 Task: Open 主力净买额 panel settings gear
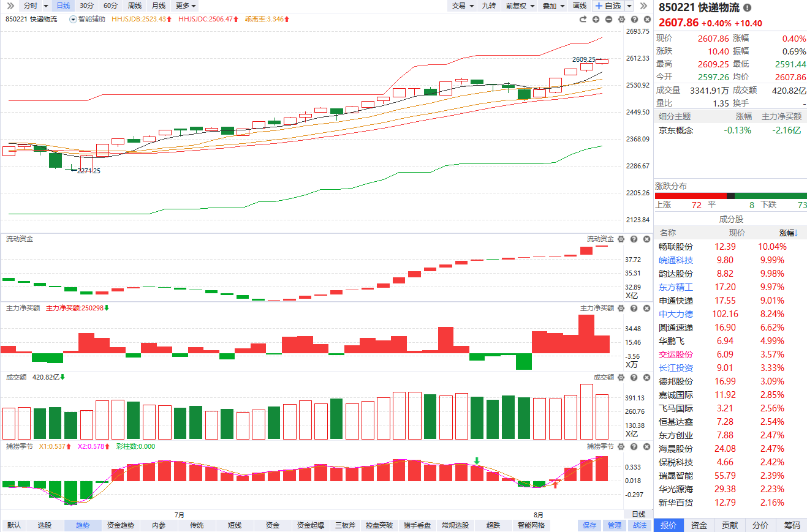(621, 309)
